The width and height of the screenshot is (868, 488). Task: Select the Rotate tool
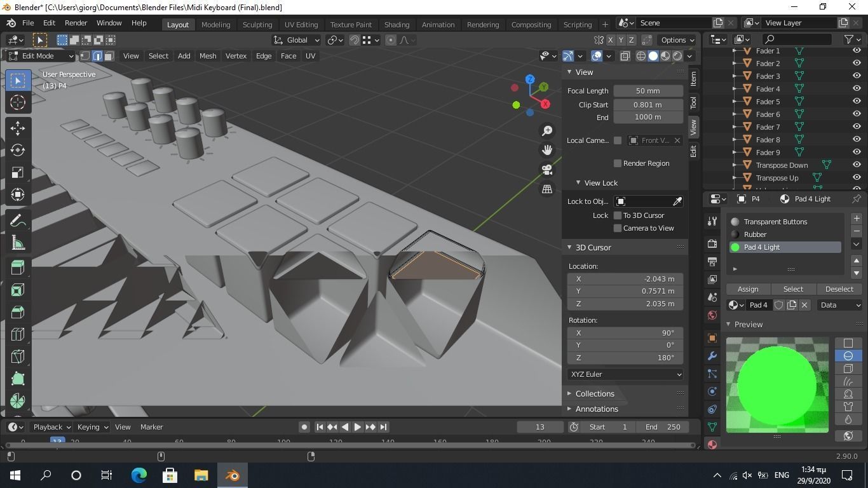pos(18,150)
